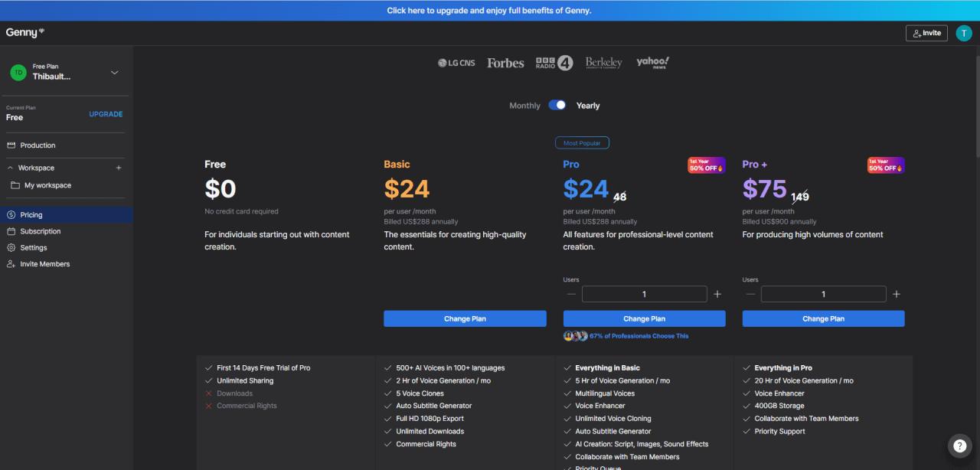Image resolution: width=980 pixels, height=470 pixels.
Task: Click 'Full HD 1080p Export' feature
Action: point(430,419)
